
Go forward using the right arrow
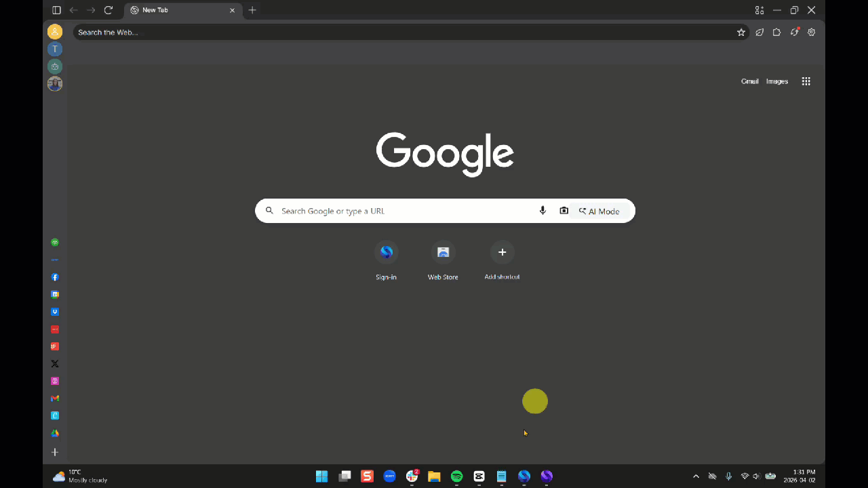pyautogui.click(x=91, y=10)
